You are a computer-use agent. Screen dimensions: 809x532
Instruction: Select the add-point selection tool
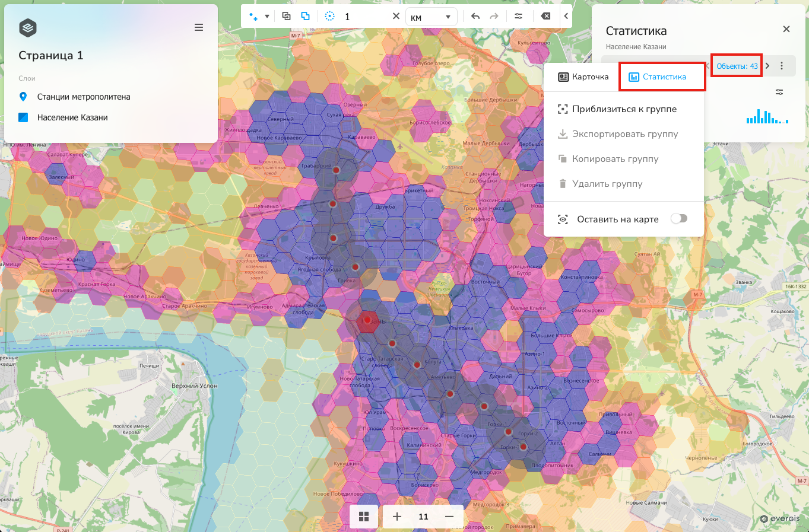tap(253, 17)
